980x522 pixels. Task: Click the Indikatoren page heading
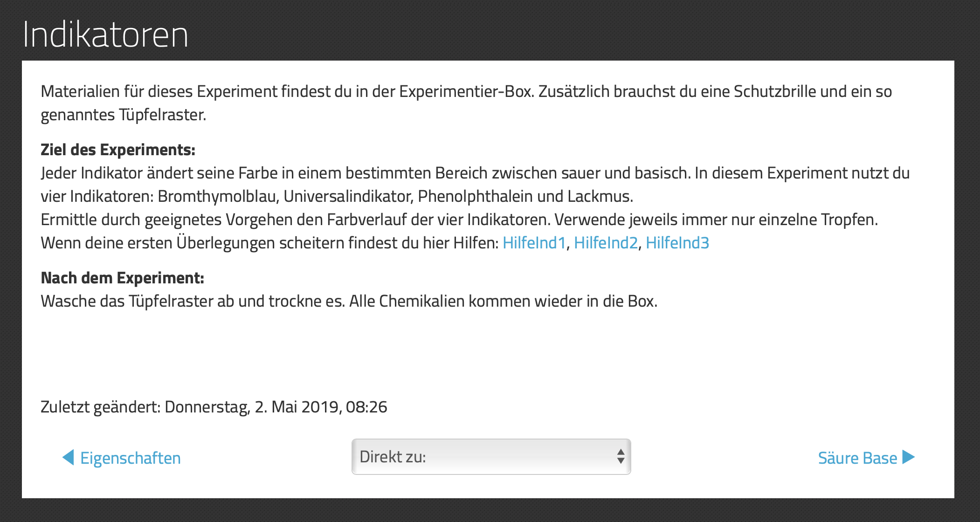[x=105, y=34]
